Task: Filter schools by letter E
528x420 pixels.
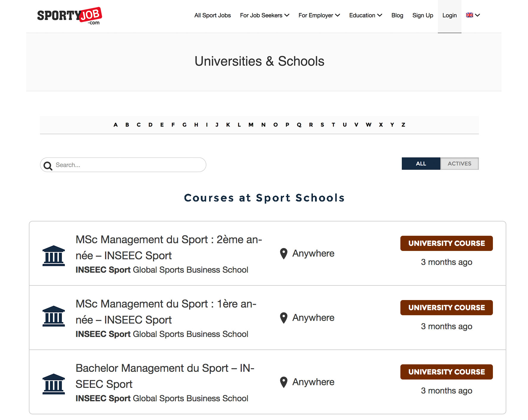Action: click(162, 125)
